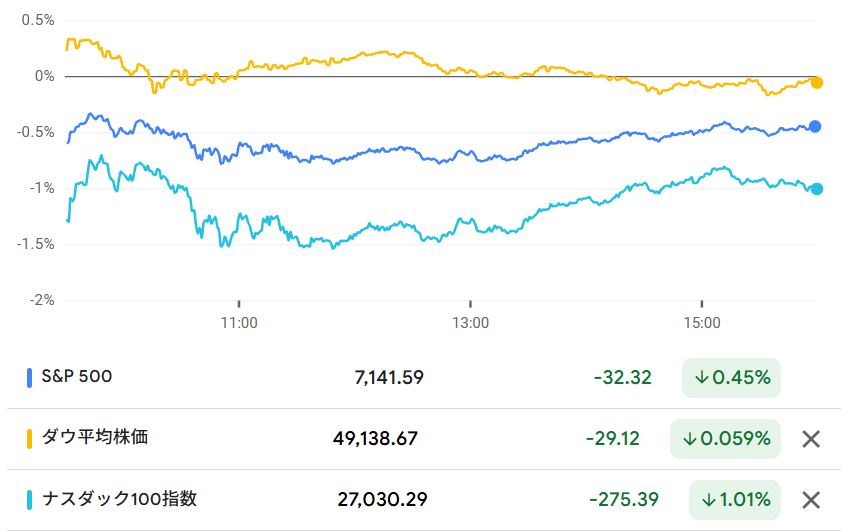Click the ↓1.01% change badge
841x531 pixels.
pos(734,500)
